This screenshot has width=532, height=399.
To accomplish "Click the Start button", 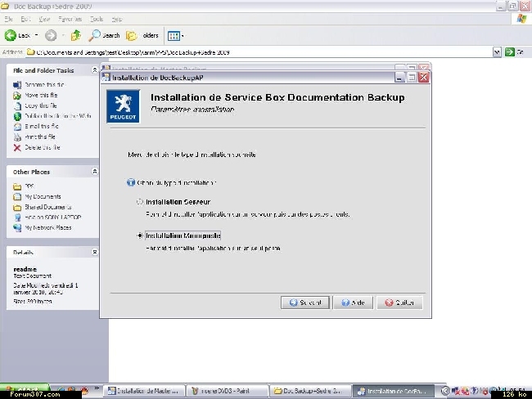I will point(25,389).
